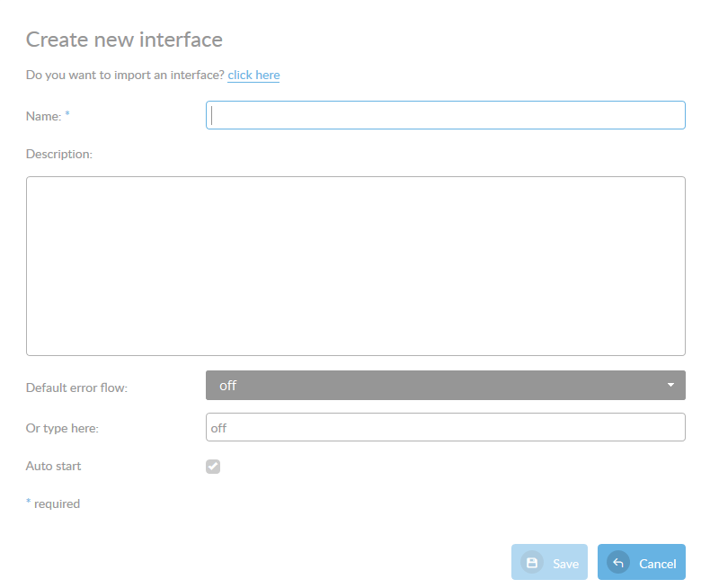
Task: Click the '* required' footnote text
Action: 53,503
